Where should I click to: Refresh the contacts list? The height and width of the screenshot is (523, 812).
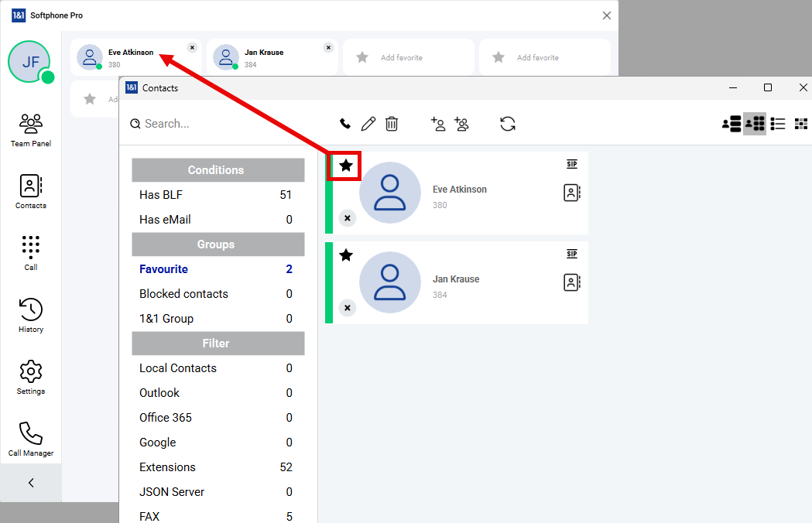[x=508, y=124]
